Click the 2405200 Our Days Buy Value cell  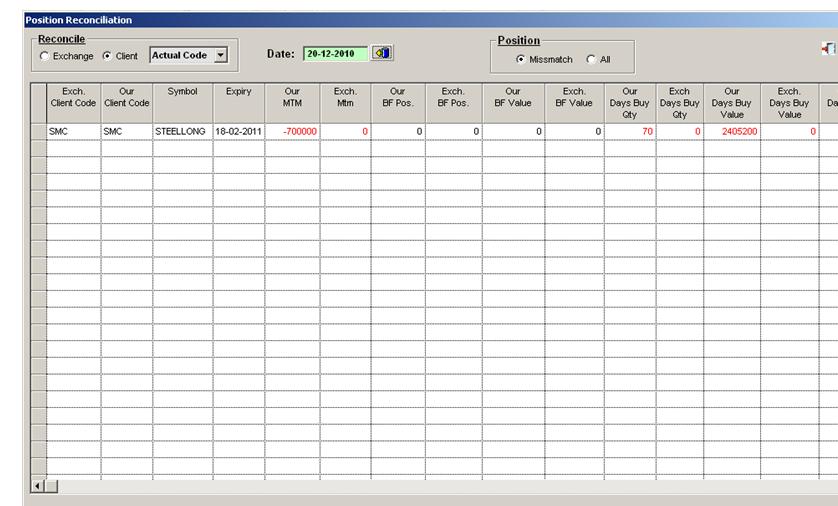[x=731, y=132]
